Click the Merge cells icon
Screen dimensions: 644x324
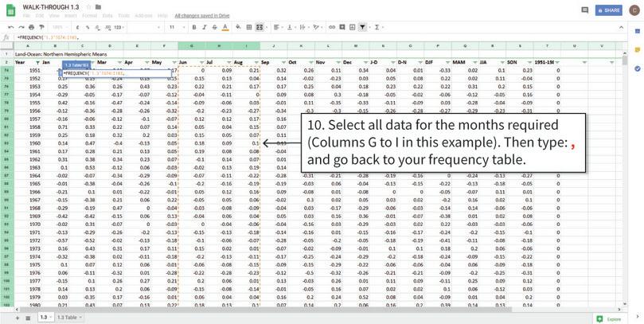pyautogui.click(x=260, y=27)
